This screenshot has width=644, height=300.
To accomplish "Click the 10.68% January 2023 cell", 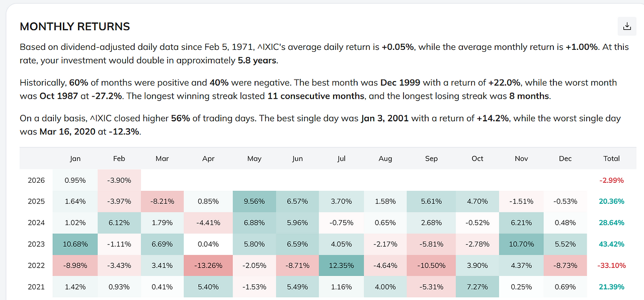I will click(75, 244).
